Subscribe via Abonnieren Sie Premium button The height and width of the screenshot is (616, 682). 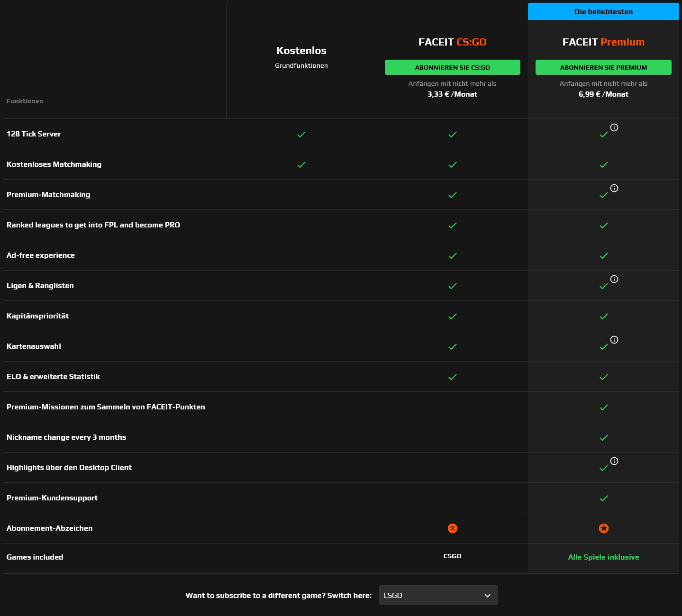603,67
